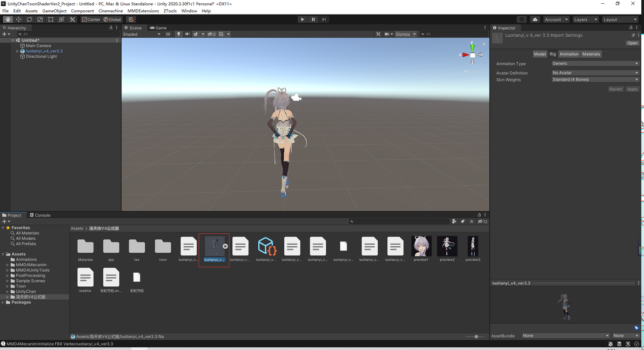Click the Open button in Inspector
Image resolution: width=644 pixels, height=350 pixels.
tap(632, 43)
